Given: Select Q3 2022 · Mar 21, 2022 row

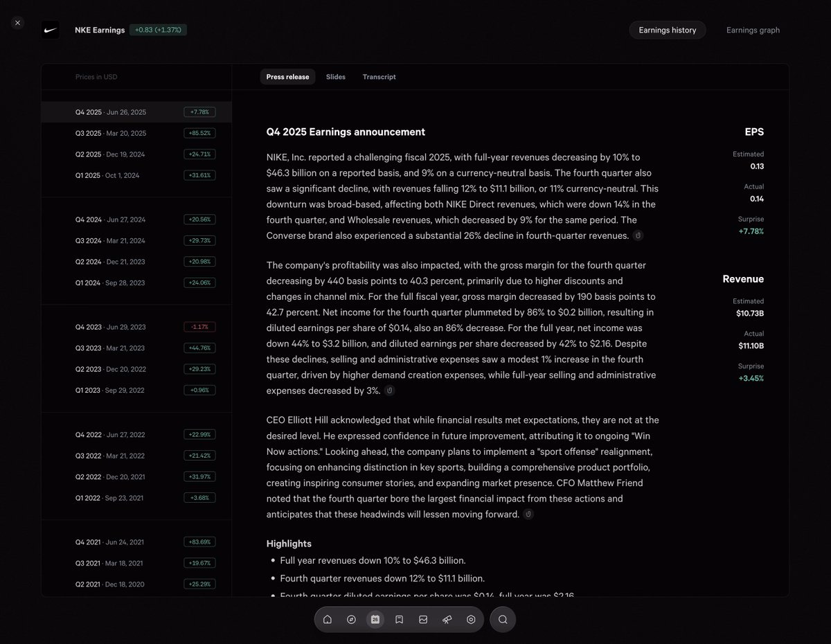Looking at the screenshot, I should coord(136,456).
